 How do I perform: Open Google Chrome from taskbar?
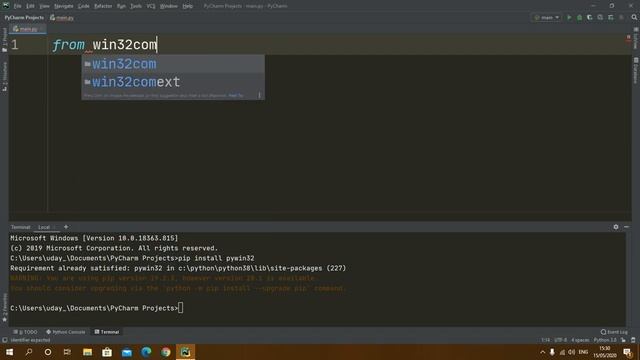pyautogui.click(x=166, y=352)
